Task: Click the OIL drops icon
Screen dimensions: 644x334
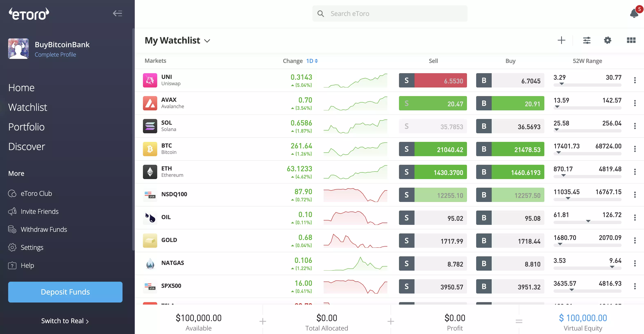Action: click(x=150, y=218)
